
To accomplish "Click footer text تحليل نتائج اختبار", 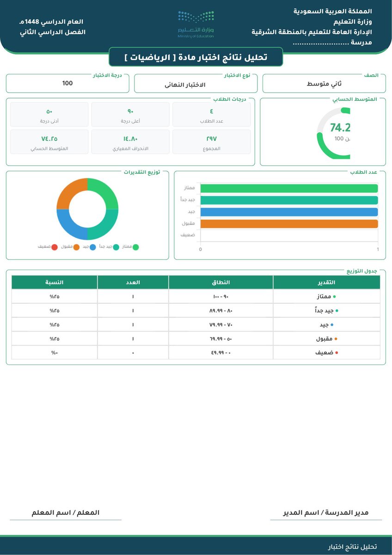I will 351,547.
